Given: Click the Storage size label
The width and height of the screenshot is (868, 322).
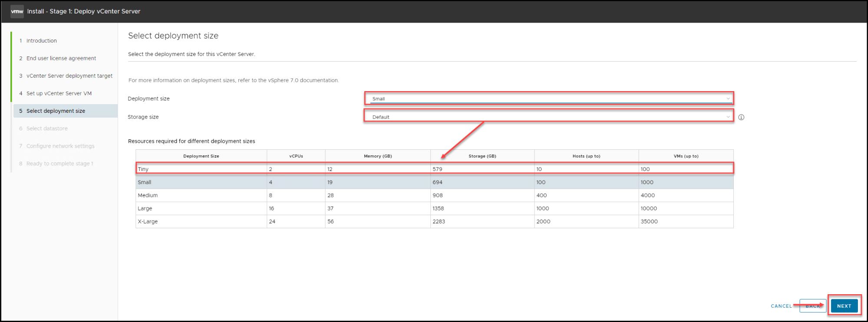Looking at the screenshot, I should (143, 117).
